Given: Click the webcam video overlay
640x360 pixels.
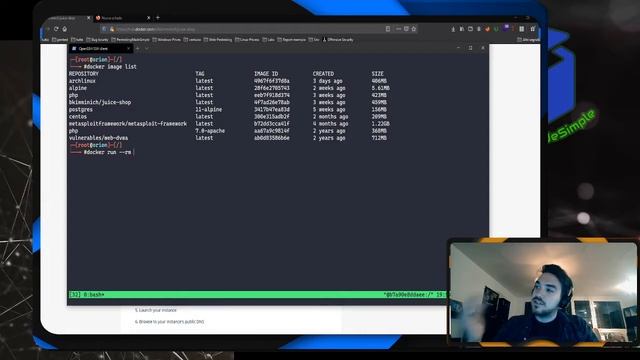Looking at the screenshot, I should (543, 292).
